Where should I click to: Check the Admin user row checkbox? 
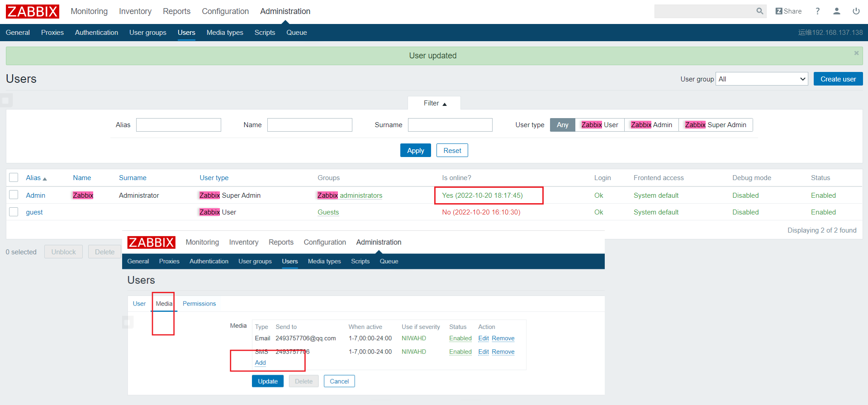(x=14, y=195)
